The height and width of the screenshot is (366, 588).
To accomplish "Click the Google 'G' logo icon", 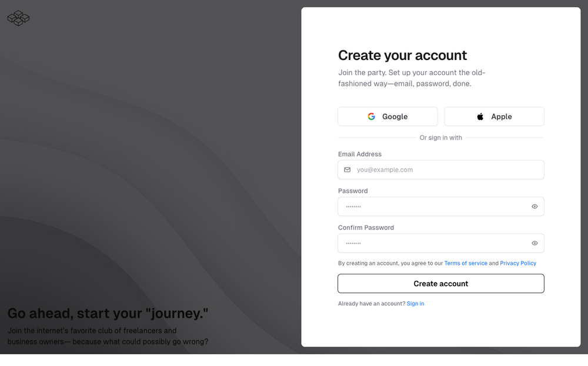I will coord(371,116).
